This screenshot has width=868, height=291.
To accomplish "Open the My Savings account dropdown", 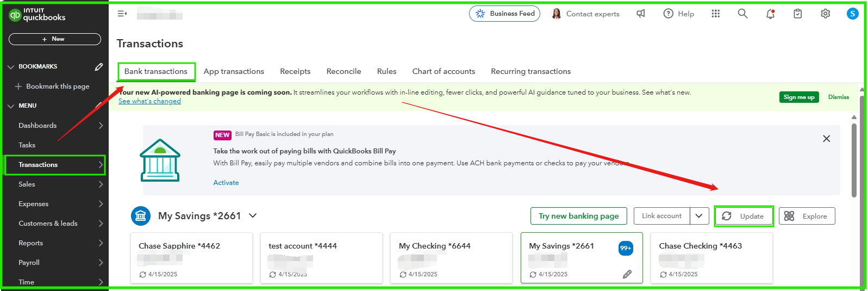I will pyautogui.click(x=253, y=216).
